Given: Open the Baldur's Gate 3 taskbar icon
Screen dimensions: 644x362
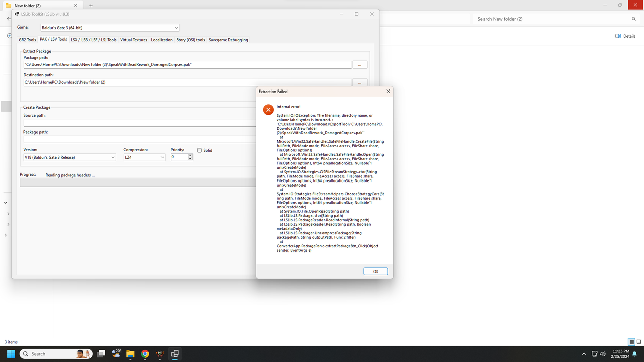Looking at the screenshot, I should coord(160,354).
